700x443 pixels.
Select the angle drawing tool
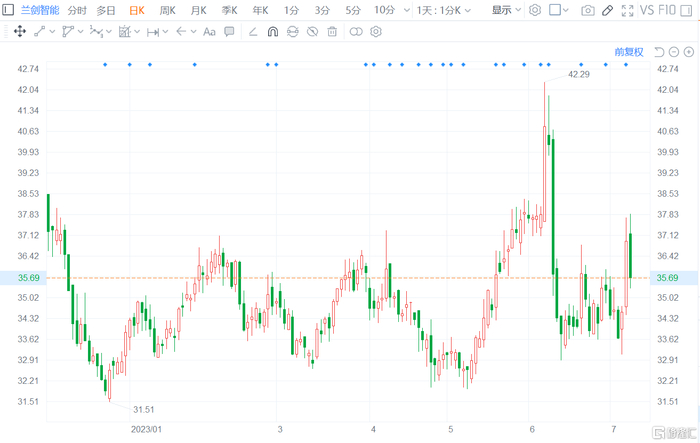[x=253, y=31]
